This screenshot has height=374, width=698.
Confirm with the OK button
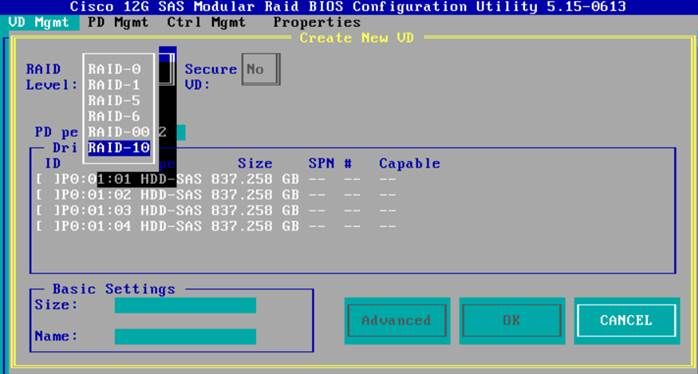(512, 321)
